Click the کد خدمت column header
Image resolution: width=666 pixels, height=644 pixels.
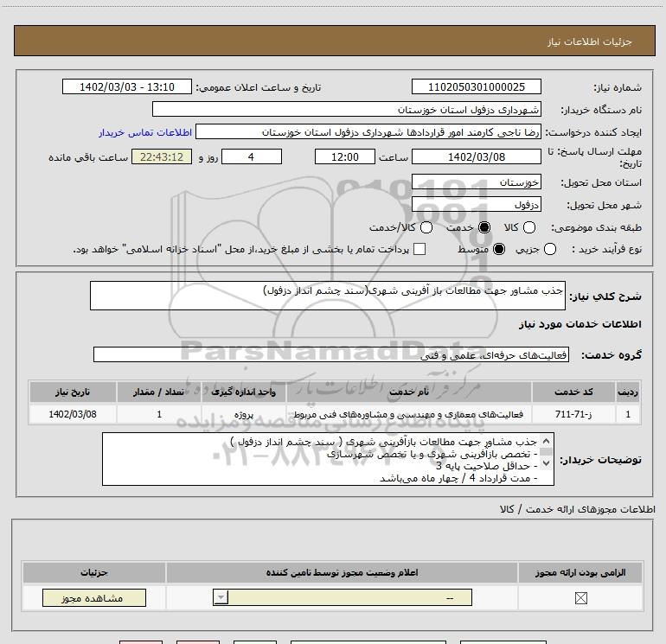point(573,392)
